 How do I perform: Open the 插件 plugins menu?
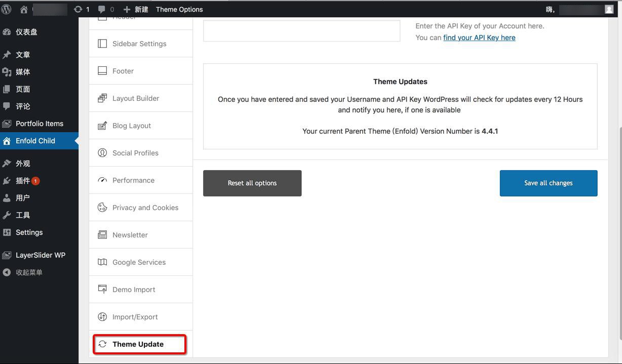(x=39, y=181)
